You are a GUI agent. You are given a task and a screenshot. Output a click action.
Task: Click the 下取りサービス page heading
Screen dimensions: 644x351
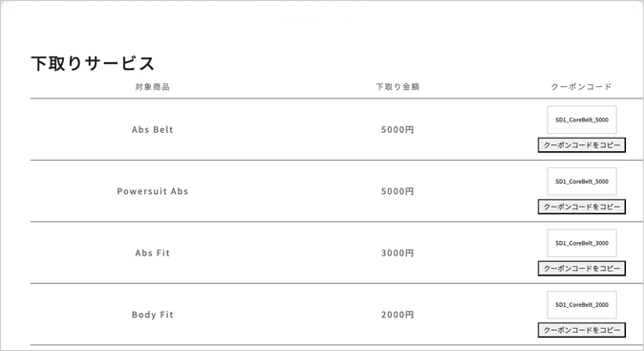pos(93,63)
